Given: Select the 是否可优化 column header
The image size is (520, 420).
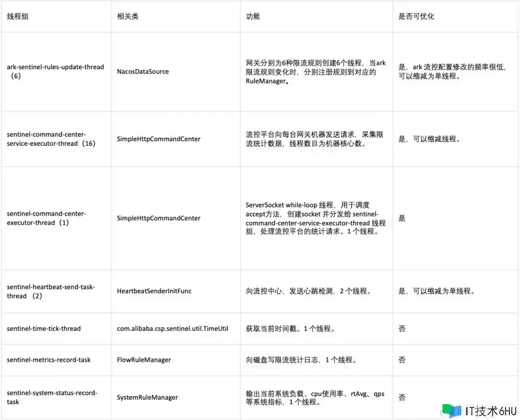Looking at the screenshot, I should [x=416, y=16].
